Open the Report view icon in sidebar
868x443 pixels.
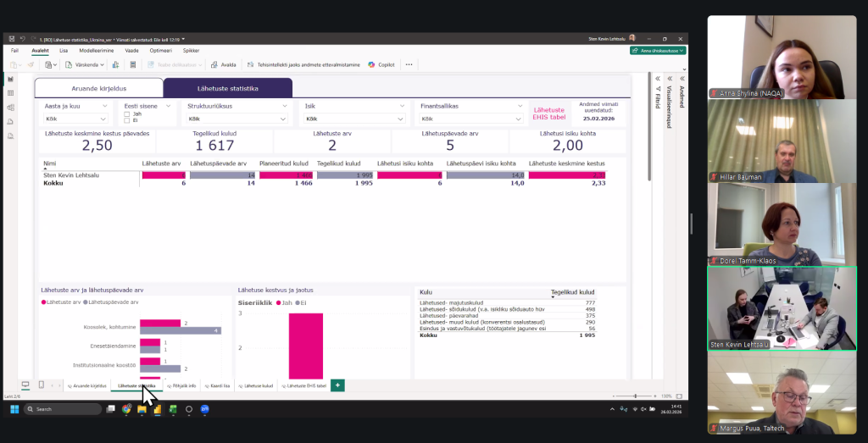pos(10,79)
